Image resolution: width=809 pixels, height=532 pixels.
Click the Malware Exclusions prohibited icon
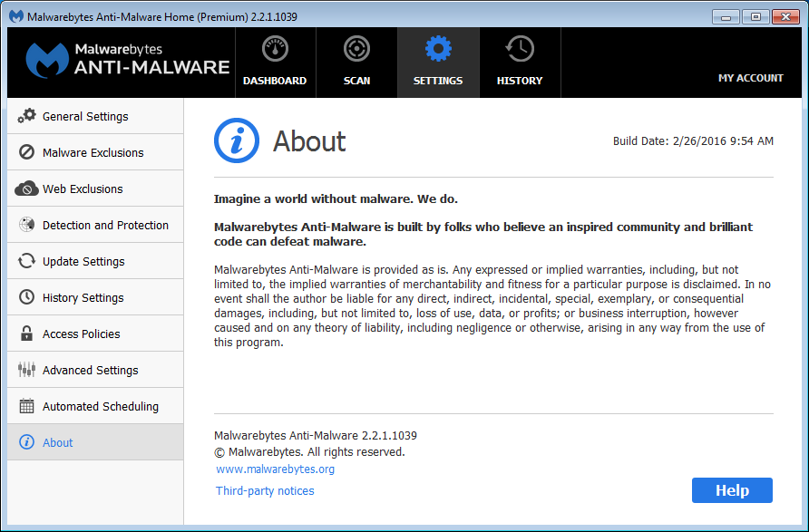[x=27, y=152]
